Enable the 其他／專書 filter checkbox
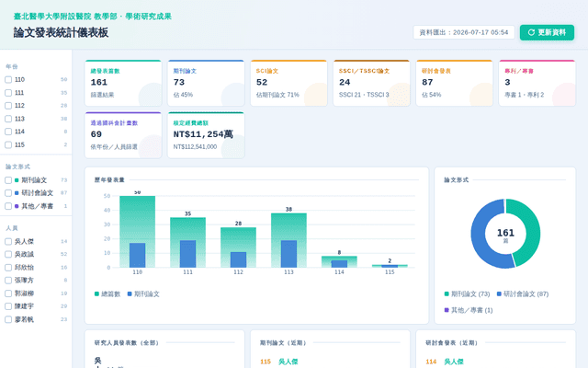Viewport: 588px width, 368px height. point(8,206)
